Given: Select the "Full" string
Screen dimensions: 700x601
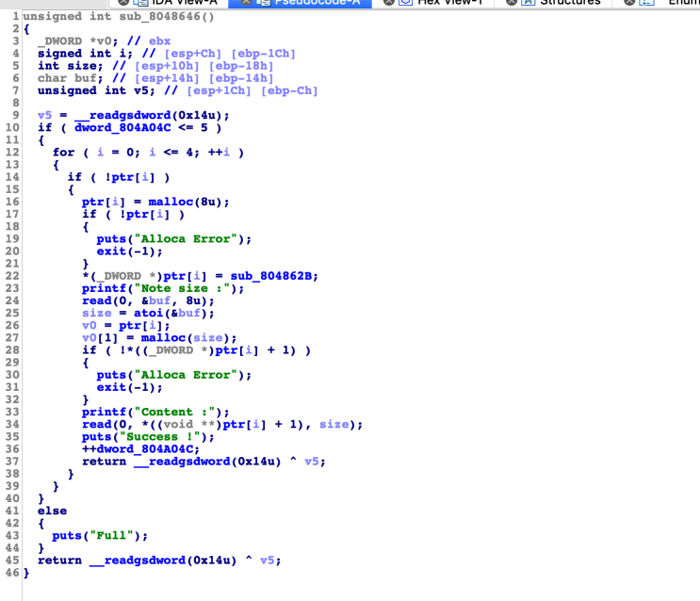Looking at the screenshot, I should click(111, 535).
